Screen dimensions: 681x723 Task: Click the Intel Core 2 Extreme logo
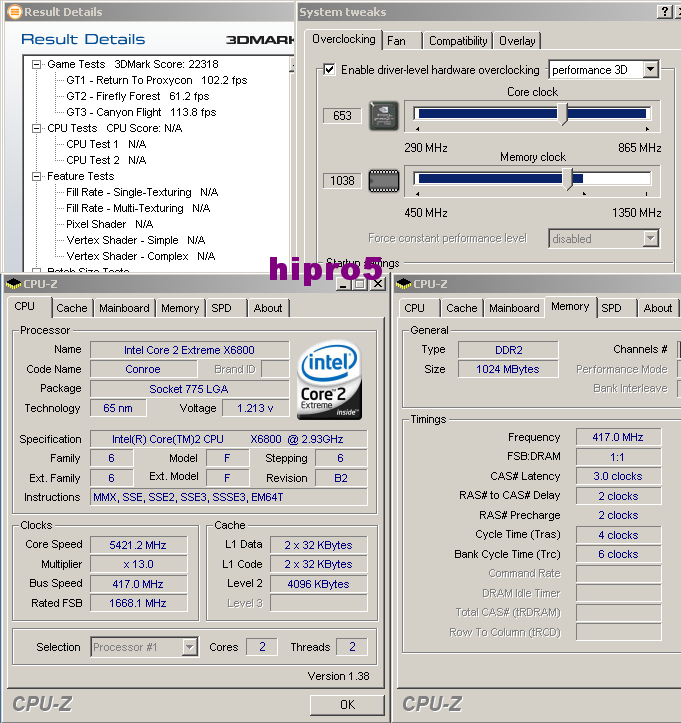[x=329, y=380]
